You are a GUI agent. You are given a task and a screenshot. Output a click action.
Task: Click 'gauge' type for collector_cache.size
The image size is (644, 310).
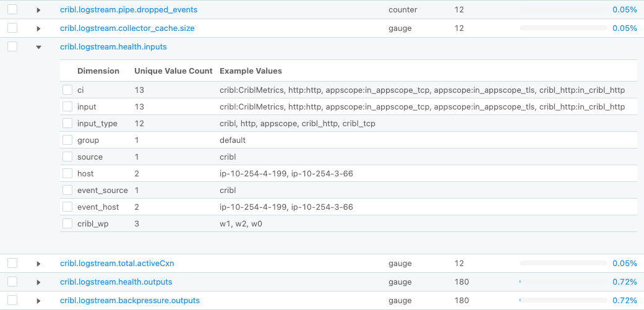pos(400,28)
